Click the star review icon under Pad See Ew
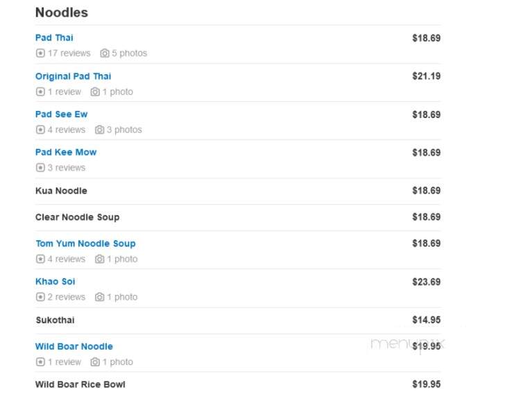Screen dimensions: 532x401 point(40,130)
